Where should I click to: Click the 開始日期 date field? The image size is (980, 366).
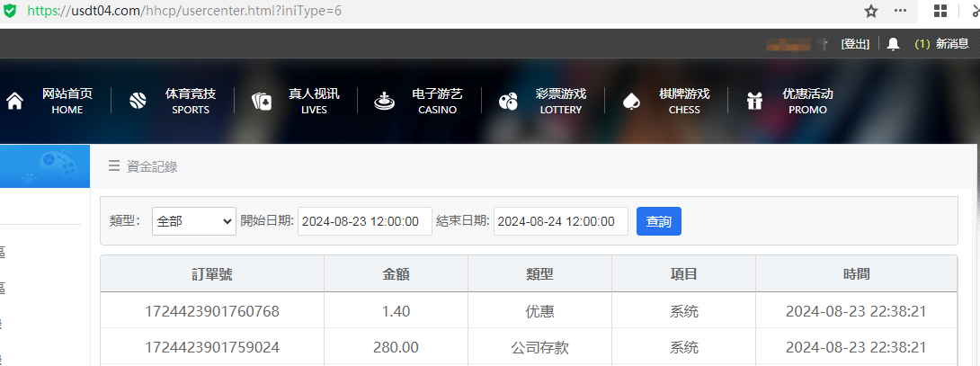pyautogui.click(x=364, y=221)
